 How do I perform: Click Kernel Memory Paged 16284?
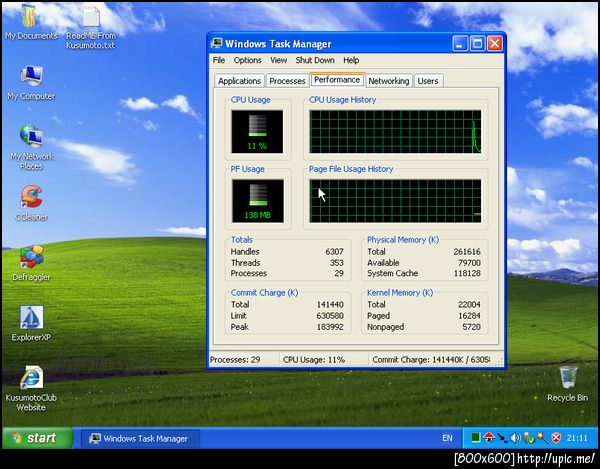(x=469, y=316)
